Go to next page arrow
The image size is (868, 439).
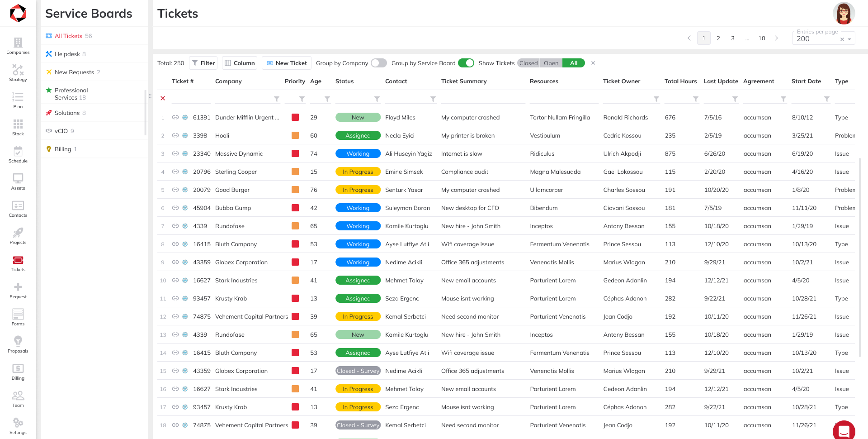point(776,38)
